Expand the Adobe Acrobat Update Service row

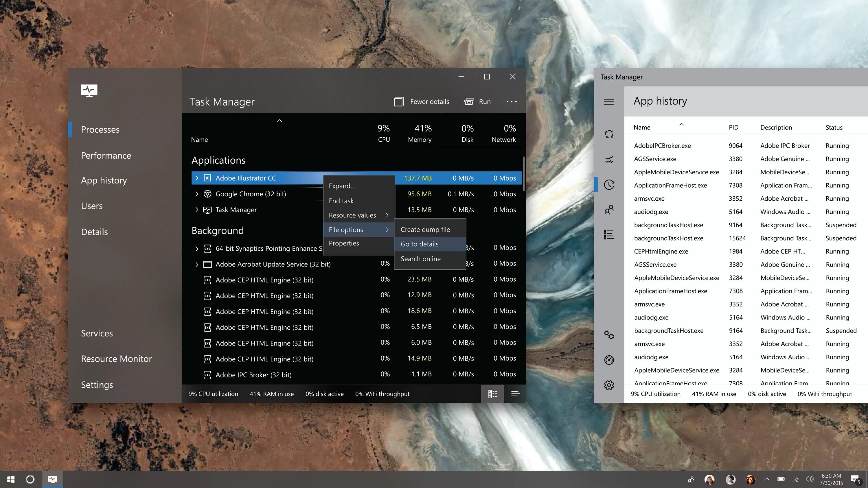click(197, 264)
